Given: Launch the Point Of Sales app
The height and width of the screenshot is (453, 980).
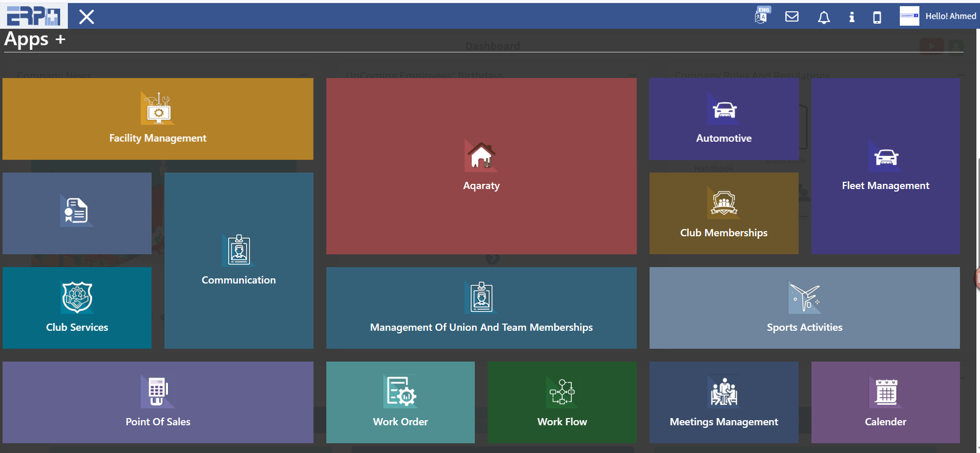Looking at the screenshot, I should pos(158,403).
